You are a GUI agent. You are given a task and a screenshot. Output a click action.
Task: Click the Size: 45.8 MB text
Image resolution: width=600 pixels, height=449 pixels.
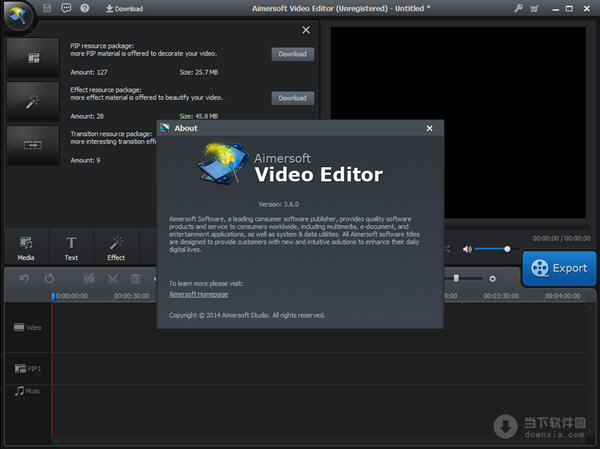199,116
